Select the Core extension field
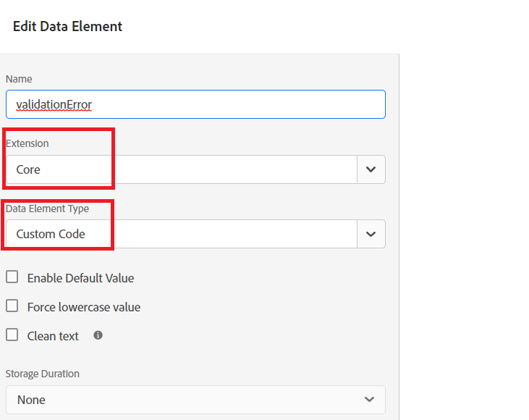 181,169
